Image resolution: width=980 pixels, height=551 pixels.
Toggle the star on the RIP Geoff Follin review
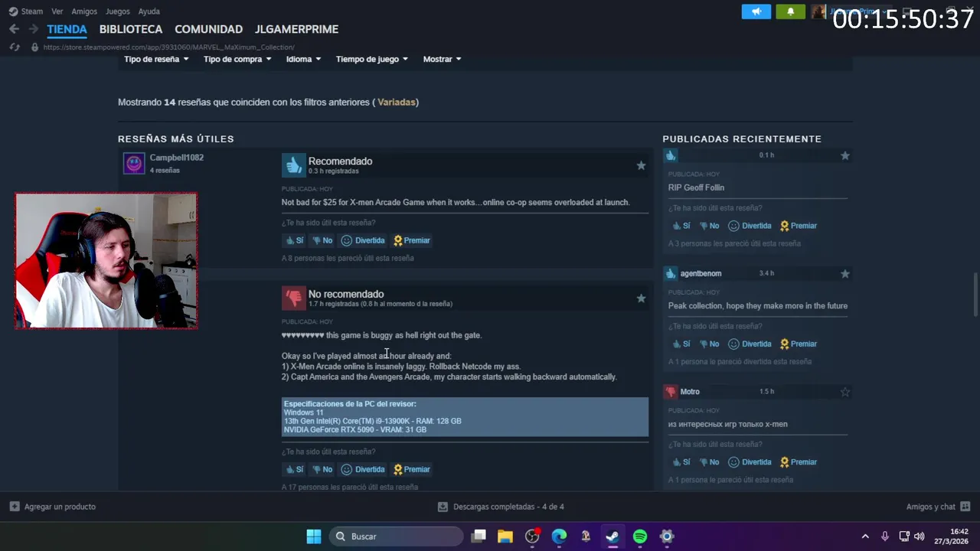pyautogui.click(x=845, y=155)
